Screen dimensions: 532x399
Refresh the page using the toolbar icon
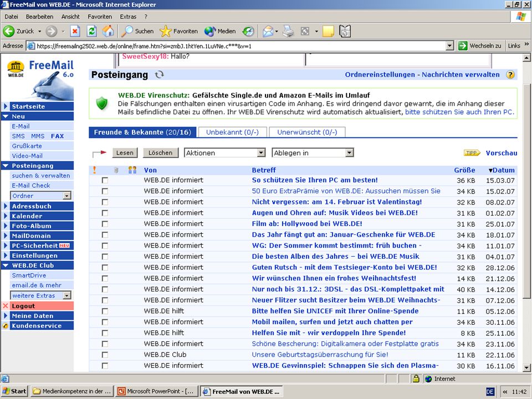(x=91, y=31)
